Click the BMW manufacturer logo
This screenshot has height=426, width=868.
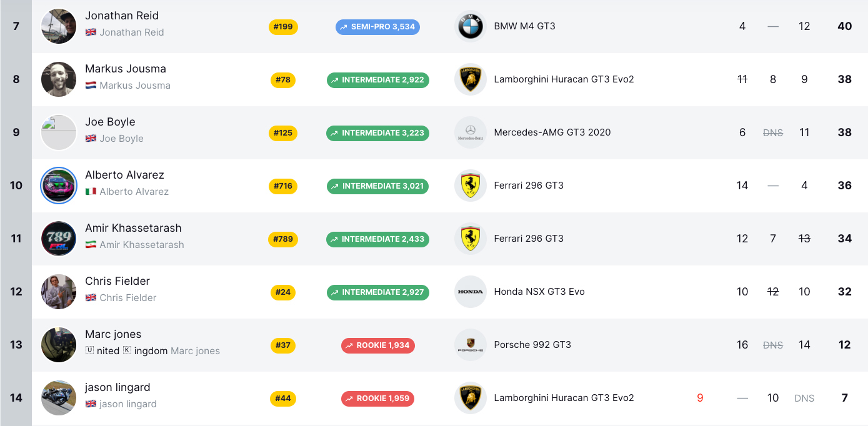[x=471, y=27]
